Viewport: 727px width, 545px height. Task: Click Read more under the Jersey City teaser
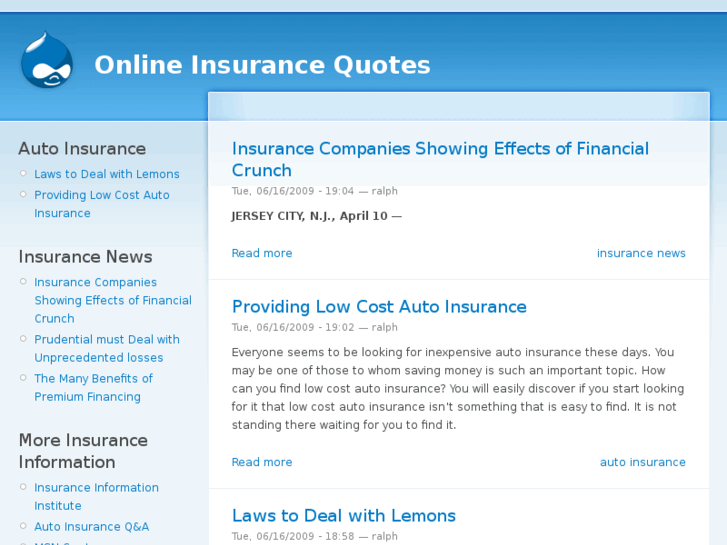[x=262, y=253]
